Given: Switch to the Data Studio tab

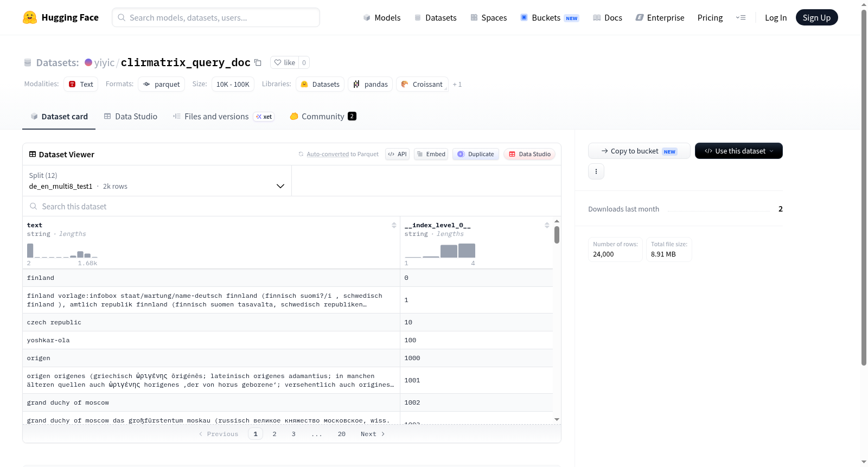Looking at the screenshot, I should point(131,116).
